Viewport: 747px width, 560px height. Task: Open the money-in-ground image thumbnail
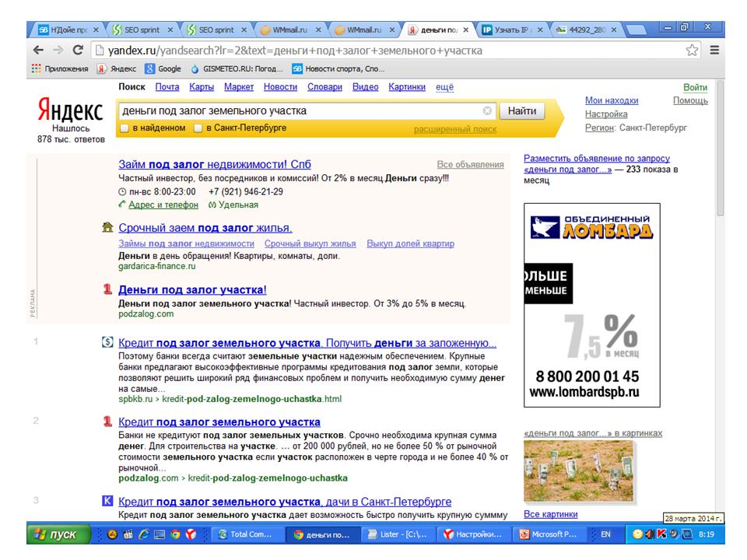(x=579, y=471)
